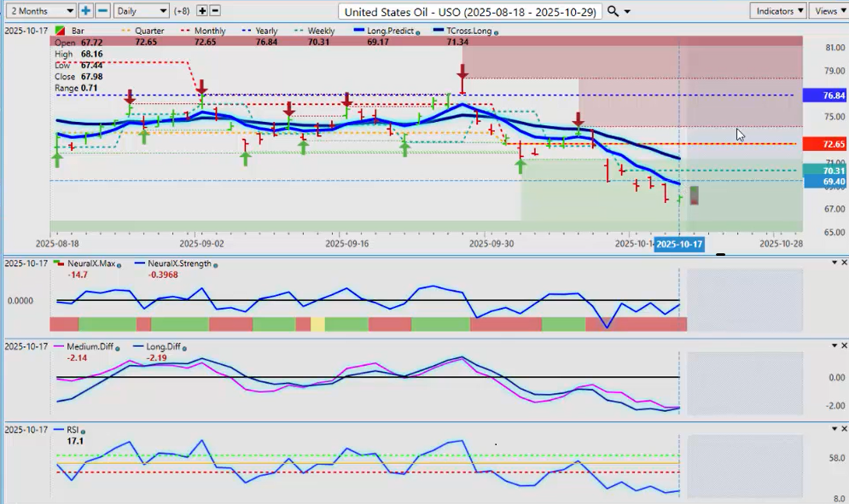Open the Indicators menu
The height and width of the screenshot is (504, 849).
pos(779,11)
